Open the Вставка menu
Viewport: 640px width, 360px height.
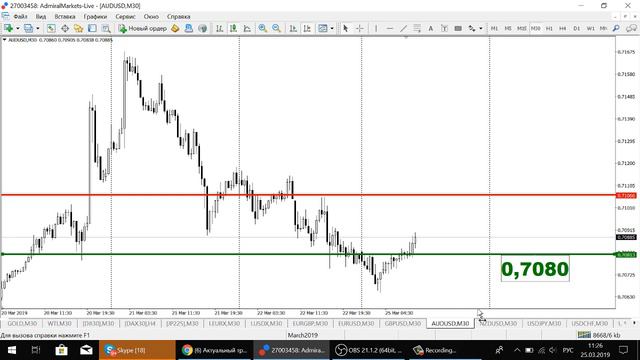coord(65,17)
